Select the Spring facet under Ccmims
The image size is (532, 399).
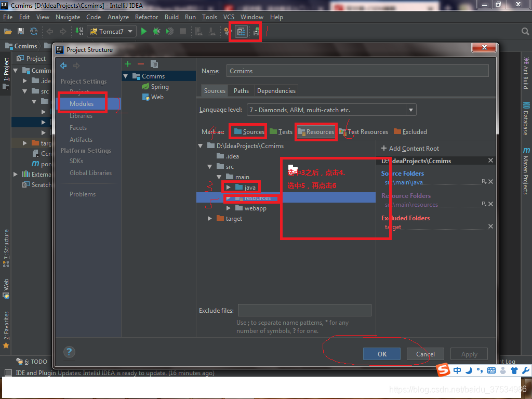(x=155, y=87)
